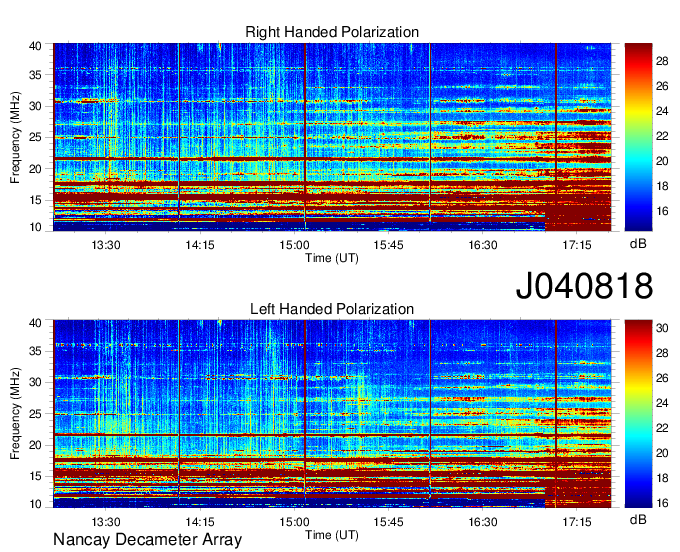This screenshot has height=552, width=680.
Task: Click the 35 MHz tick label on the bottom plot
Action: tap(35, 351)
